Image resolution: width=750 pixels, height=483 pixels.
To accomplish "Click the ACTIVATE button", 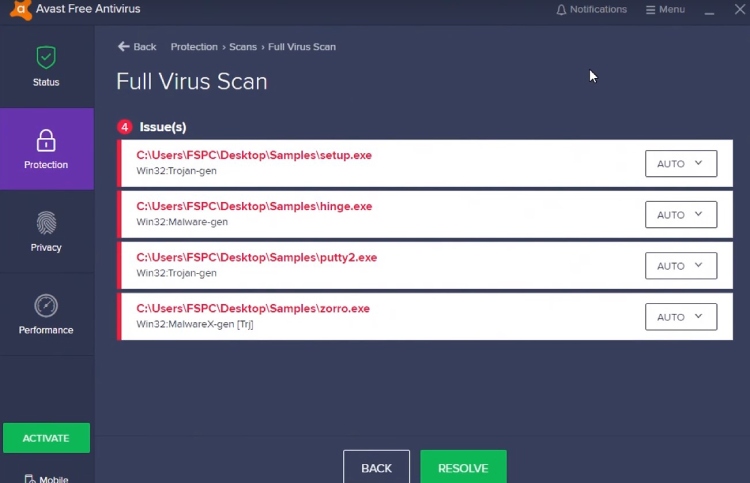I will (46, 438).
